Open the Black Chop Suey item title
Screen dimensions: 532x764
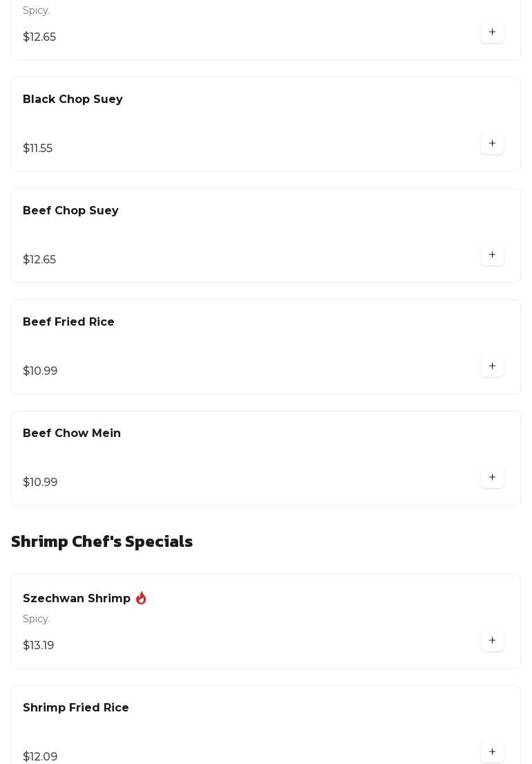tap(73, 99)
